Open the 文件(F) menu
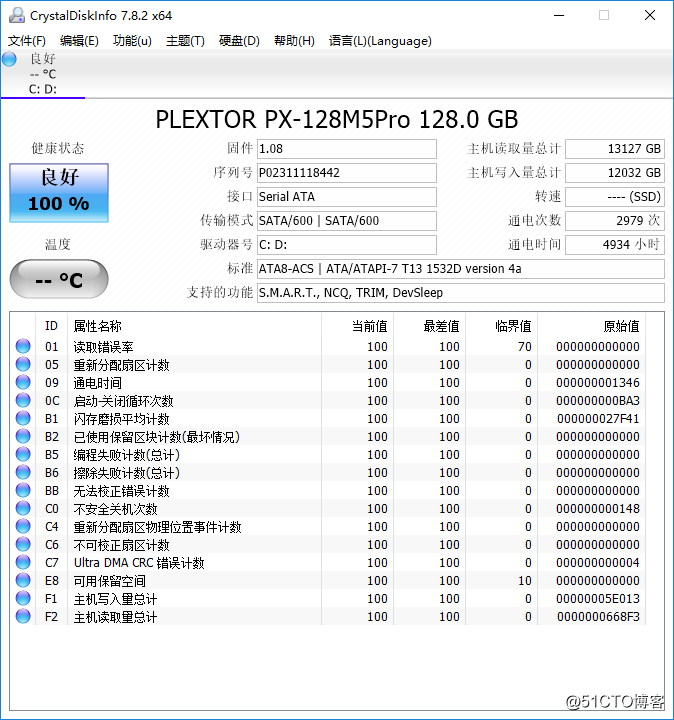 click(x=27, y=41)
